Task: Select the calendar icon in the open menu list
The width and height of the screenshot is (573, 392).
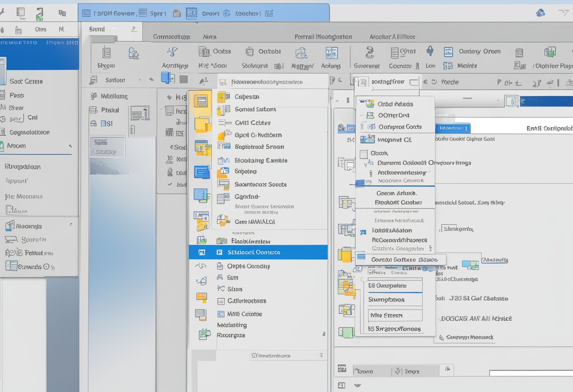Action: [223, 147]
